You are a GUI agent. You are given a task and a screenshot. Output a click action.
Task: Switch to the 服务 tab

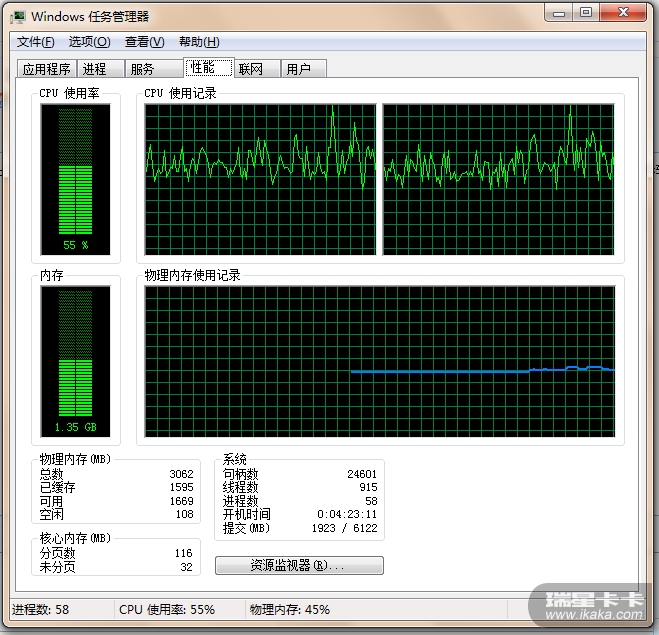pos(154,69)
